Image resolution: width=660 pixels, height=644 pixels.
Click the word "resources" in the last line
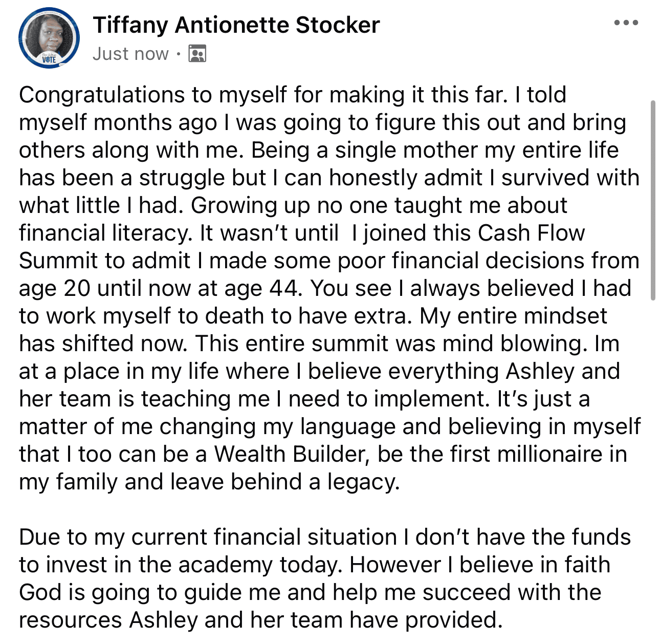(71, 620)
